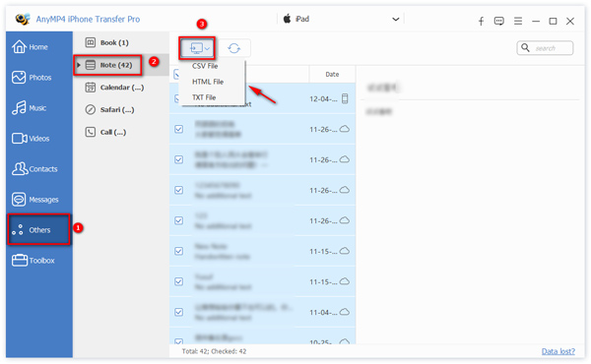The image size is (591, 364).
Task: Open the feedback chat icon
Action: pyautogui.click(x=499, y=21)
